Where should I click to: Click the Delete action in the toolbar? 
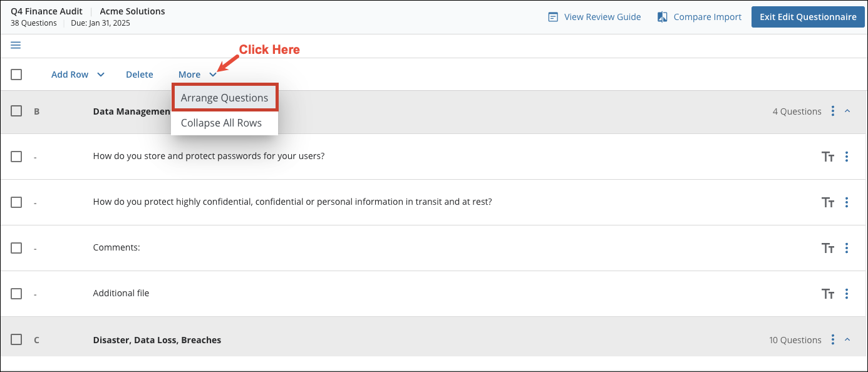pyautogui.click(x=139, y=74)
